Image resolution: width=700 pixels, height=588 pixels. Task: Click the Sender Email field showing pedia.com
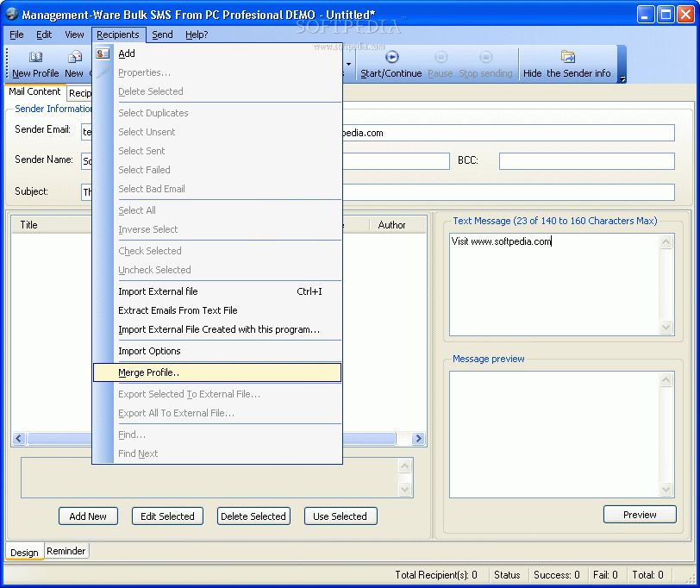pos(509,133)
